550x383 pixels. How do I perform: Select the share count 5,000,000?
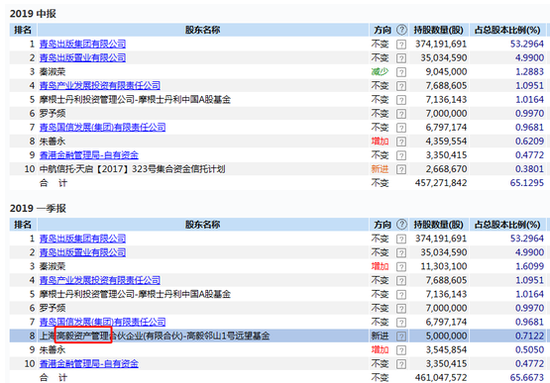click(x=446, y=336)
